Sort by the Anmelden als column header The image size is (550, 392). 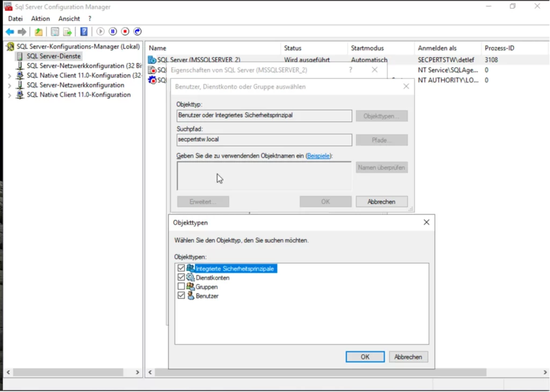448,48
